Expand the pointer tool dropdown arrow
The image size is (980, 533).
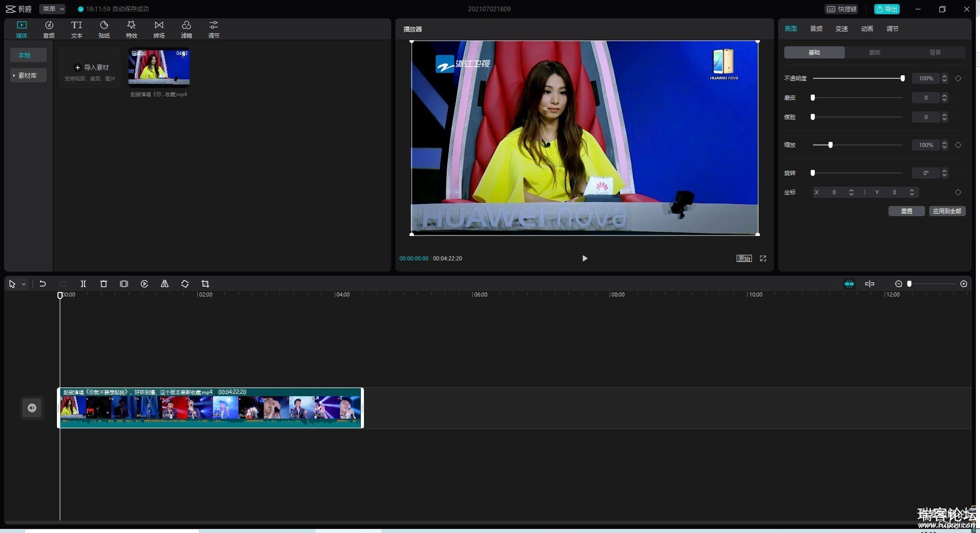point(24,284)
